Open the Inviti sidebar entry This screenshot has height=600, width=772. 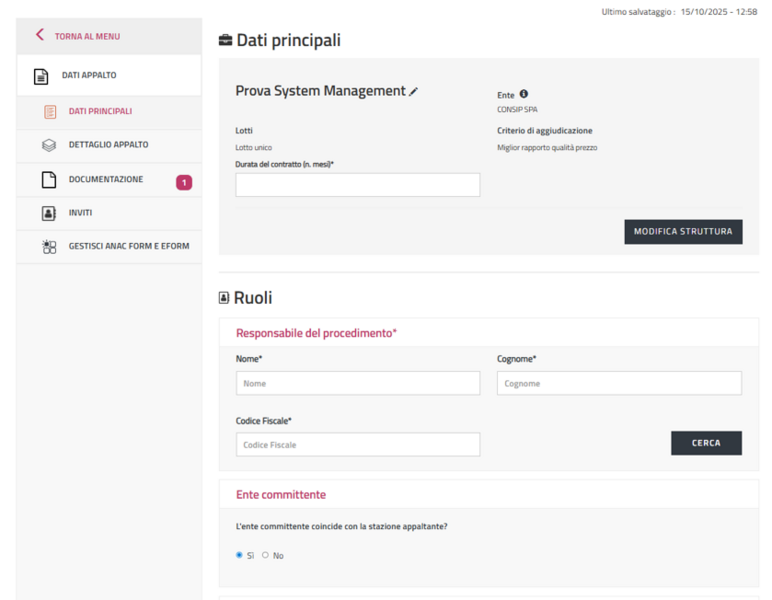pyautogui.click(x=109, y=213)
